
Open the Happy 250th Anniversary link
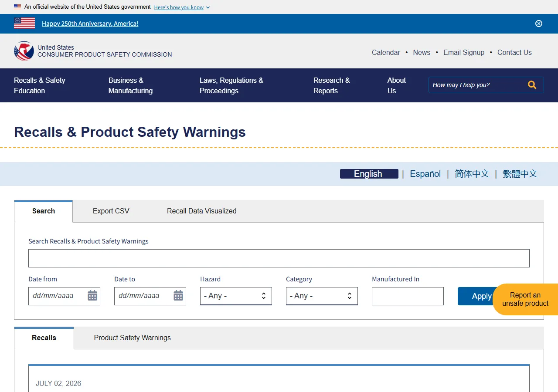90,24
